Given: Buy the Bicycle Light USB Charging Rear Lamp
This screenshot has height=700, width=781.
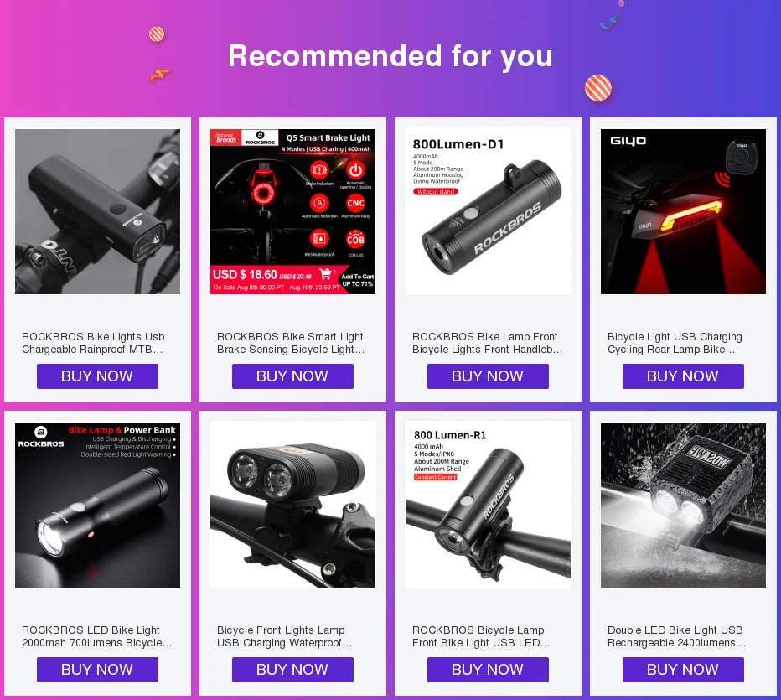Looking at the screenshot, I should tap(684, 376).
